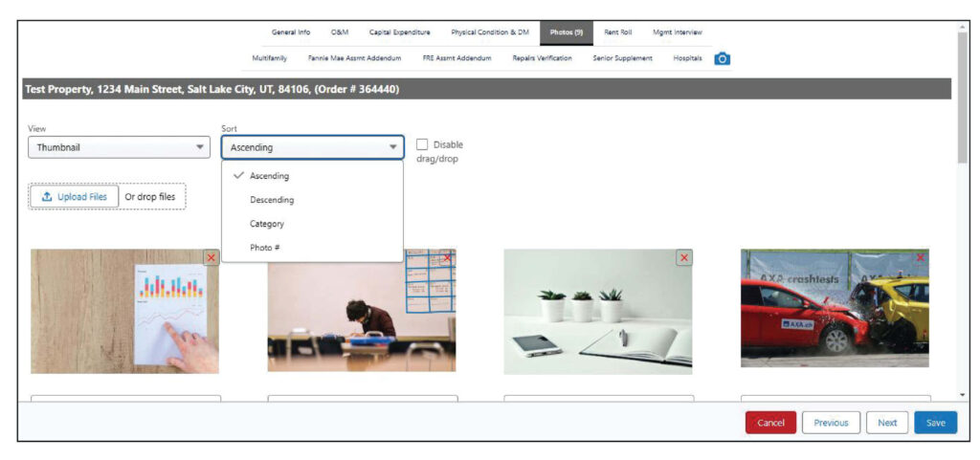Click the Next button
980x460 pixels.
tap(887, 423)
